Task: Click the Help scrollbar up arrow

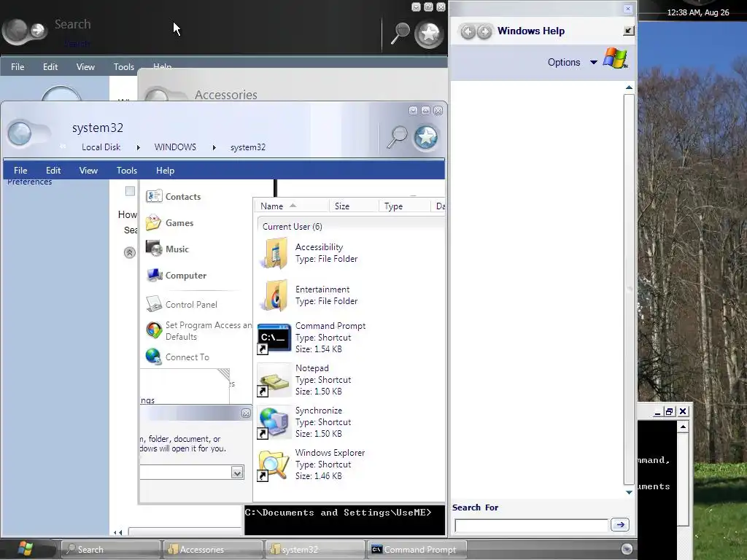Action: [x=629, y=87]
